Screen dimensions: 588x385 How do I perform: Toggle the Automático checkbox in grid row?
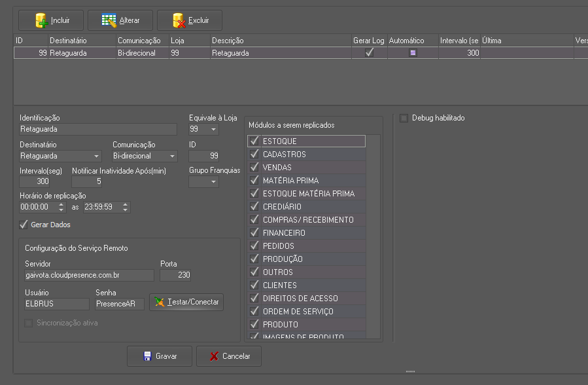point(413,53)
